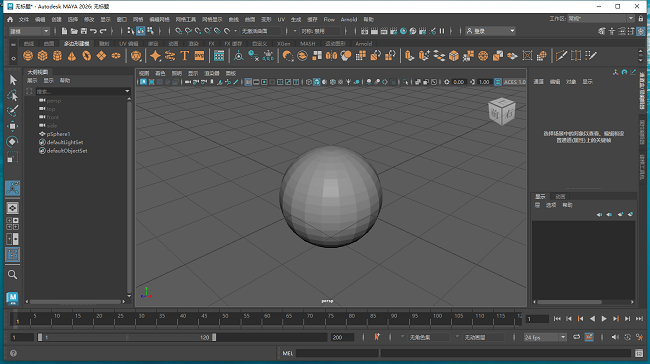Toggle the viewport grid display button
The height and width of the screenshot is (364, 650).
pos(248,82)
